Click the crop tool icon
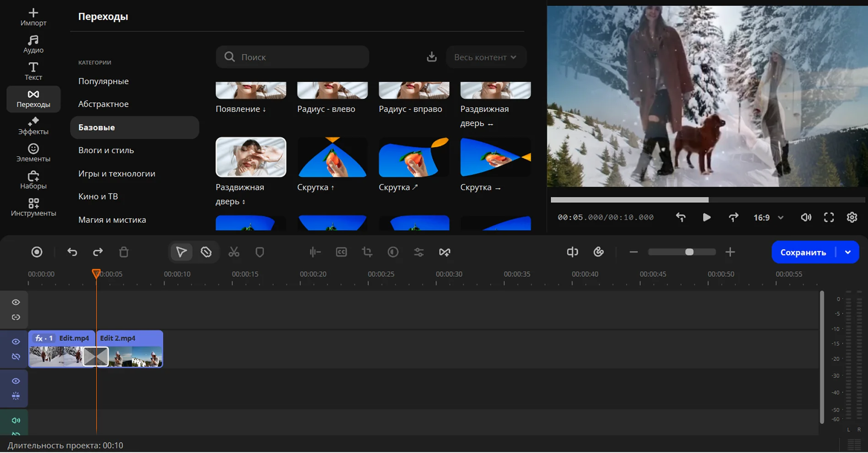This screenshot has width=868, height=453. pos(367,252)
